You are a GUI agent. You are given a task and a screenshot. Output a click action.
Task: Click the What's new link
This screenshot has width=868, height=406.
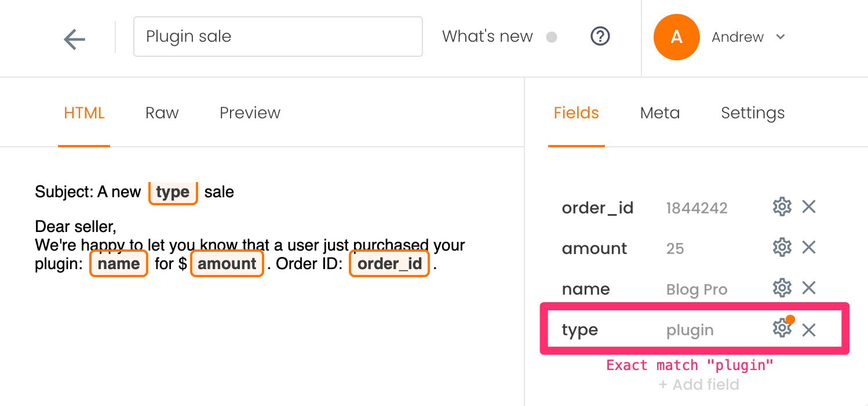tap(487, 37)
